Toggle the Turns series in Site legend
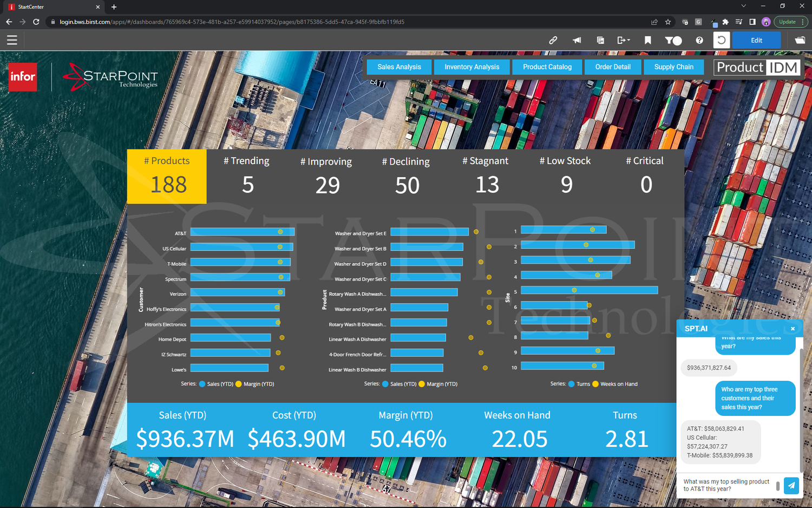Image resolution: width=812 pixels, height=508 pixels. (x=579, y=384)
